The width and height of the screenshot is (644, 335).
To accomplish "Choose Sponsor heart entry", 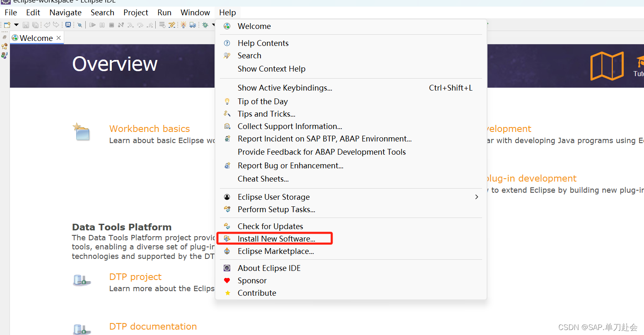I will [351, 280].
